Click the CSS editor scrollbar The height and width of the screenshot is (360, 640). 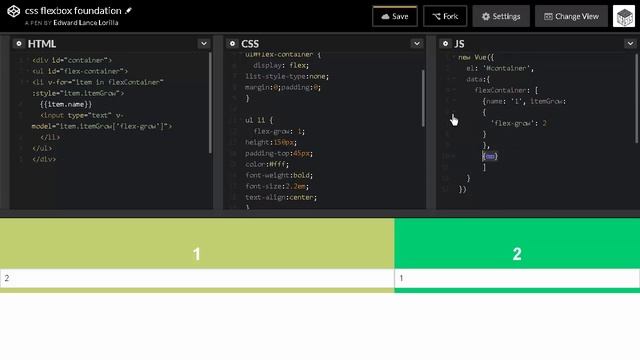[x=423, y=98]
